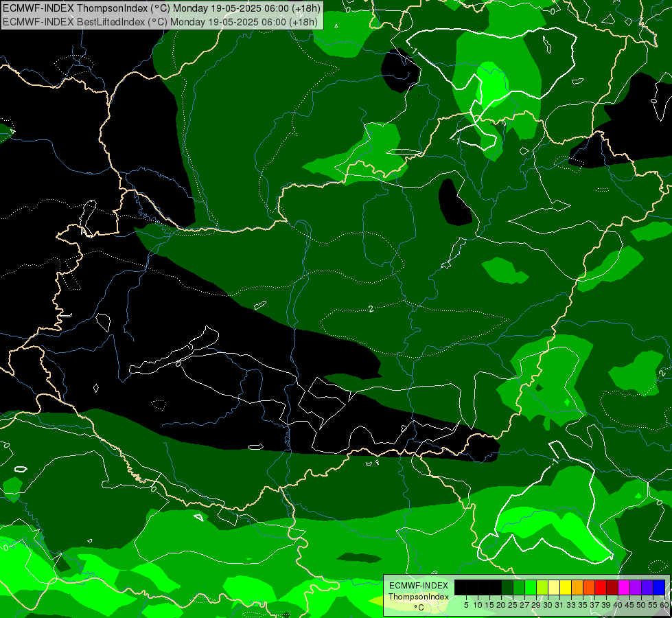The width and height of the screenshot is (672, 618).
Task: Click the legend tick value 25
Action: coord(513,605)
